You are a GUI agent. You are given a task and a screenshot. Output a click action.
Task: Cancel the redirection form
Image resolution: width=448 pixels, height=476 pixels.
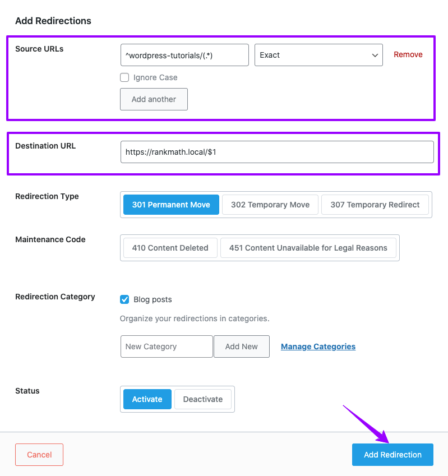(39, 455)
